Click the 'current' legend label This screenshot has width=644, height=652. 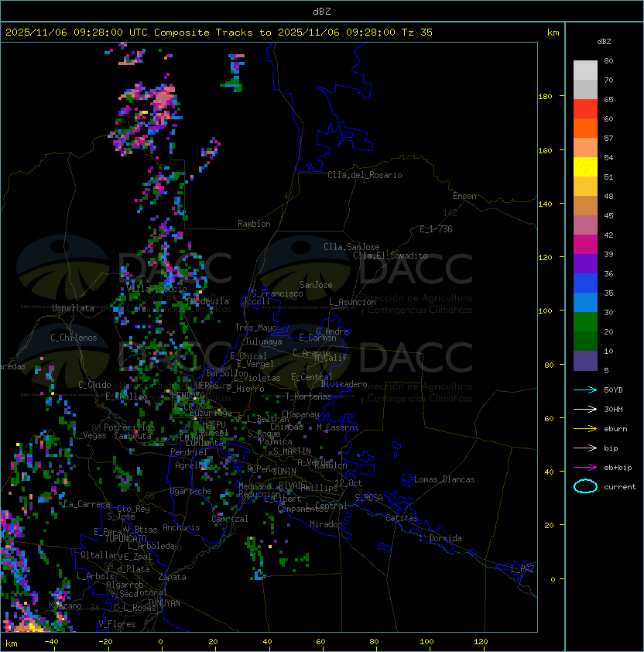[x=620, y=487]
